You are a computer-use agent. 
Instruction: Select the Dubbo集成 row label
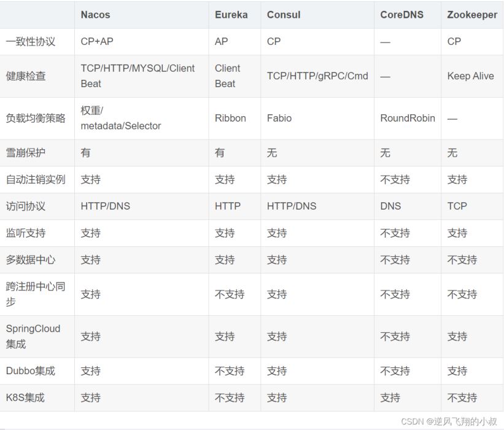click(31, 371)
